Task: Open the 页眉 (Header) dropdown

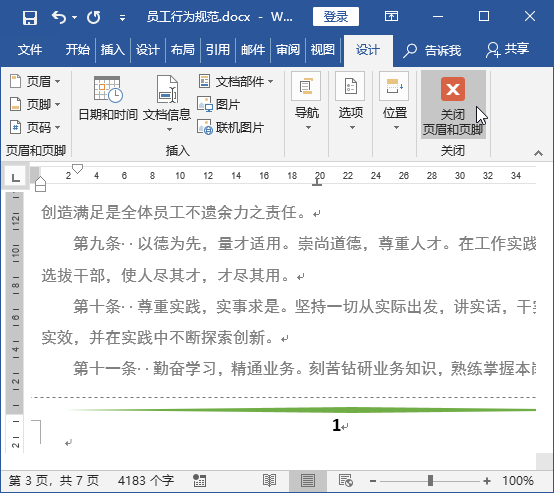Action: click(x=35, y=81)
